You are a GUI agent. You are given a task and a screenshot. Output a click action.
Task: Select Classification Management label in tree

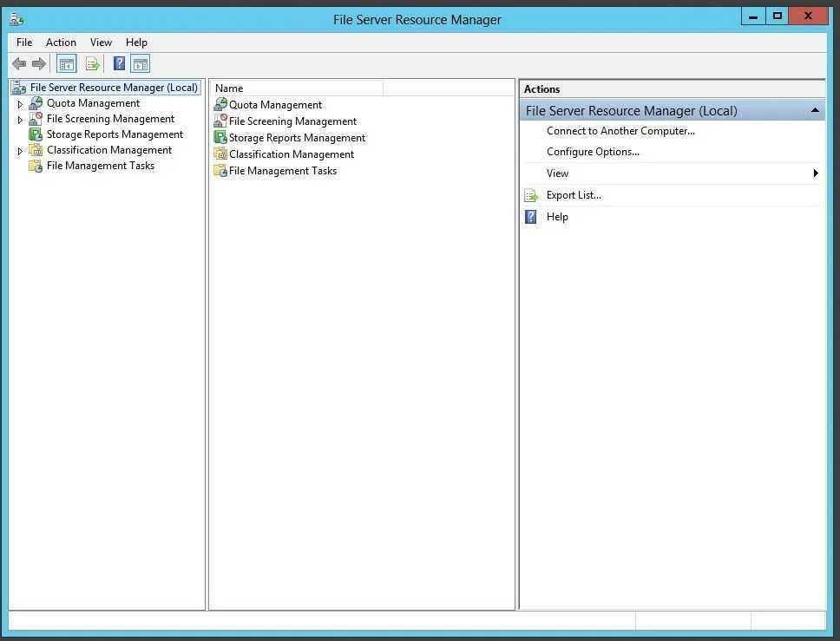[109, 150]
